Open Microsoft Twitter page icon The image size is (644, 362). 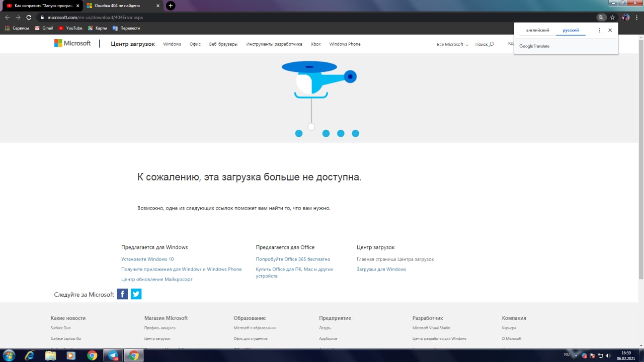(136, 294)
